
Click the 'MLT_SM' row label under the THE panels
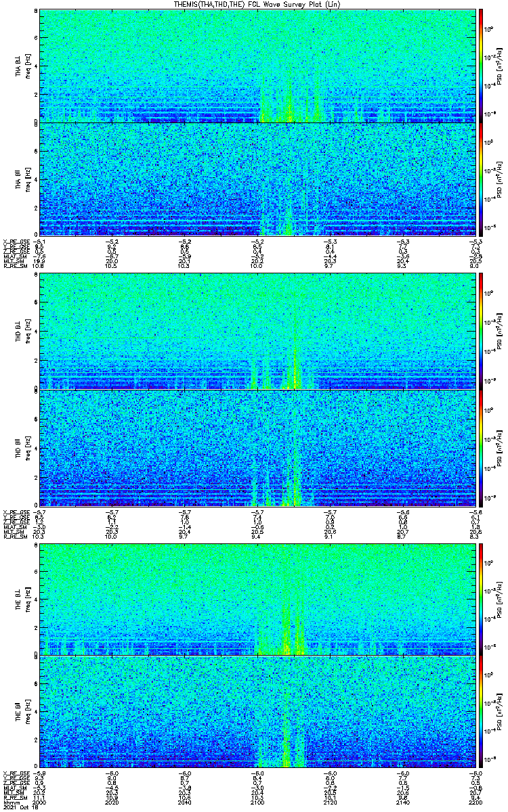pyautogui.click(x=12, y=793)
